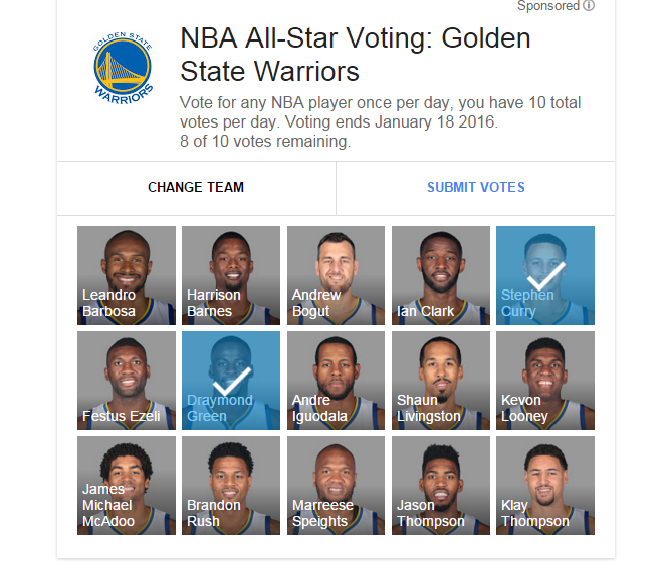
Task: Select James Michael McAdoo's card
Action: pos(126,485)
